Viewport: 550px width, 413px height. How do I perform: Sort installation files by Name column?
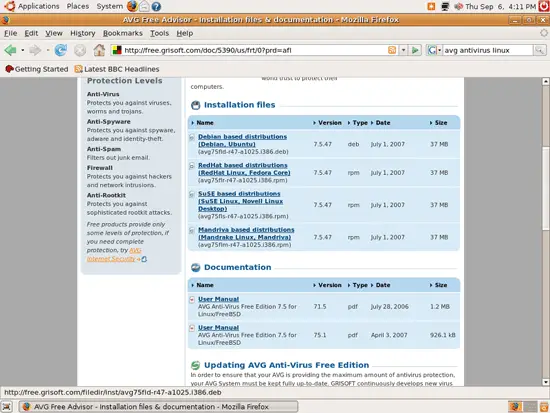[204, 123]
